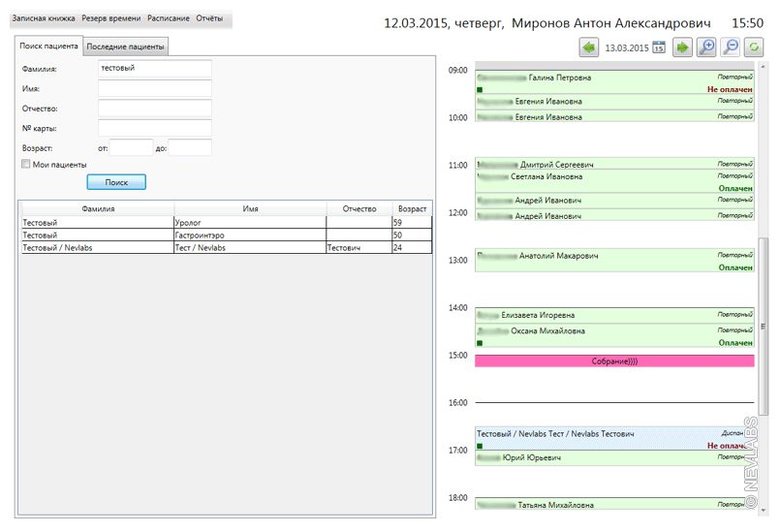Click the Фамилия input field
The width and height of the screenshot is (780, 532).
(x=154, y=69)
